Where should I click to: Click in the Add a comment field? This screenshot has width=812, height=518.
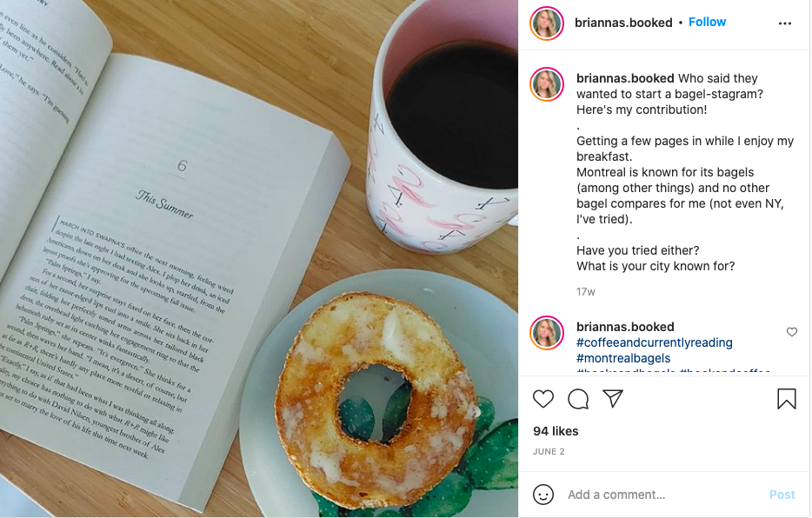[x=662, y=495]
